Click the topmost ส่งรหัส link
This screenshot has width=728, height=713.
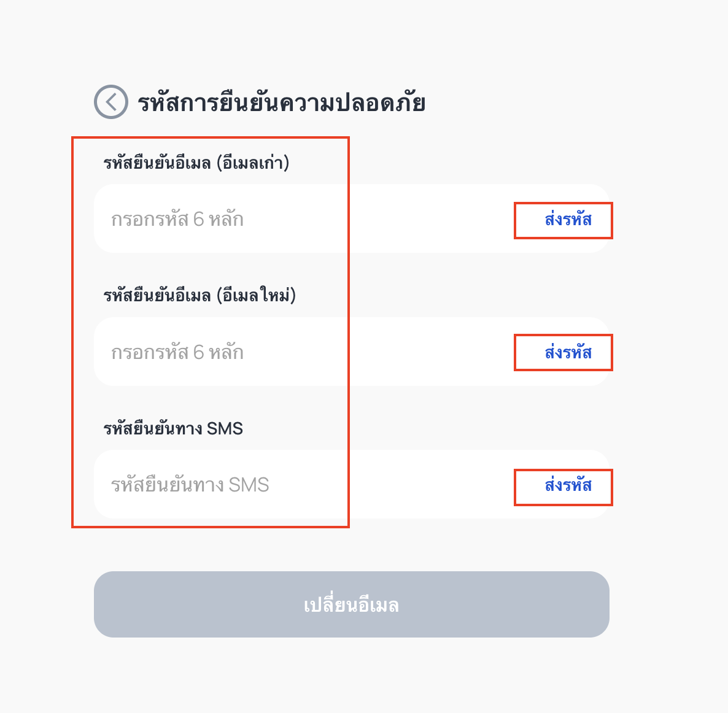(x=568, y=219)
